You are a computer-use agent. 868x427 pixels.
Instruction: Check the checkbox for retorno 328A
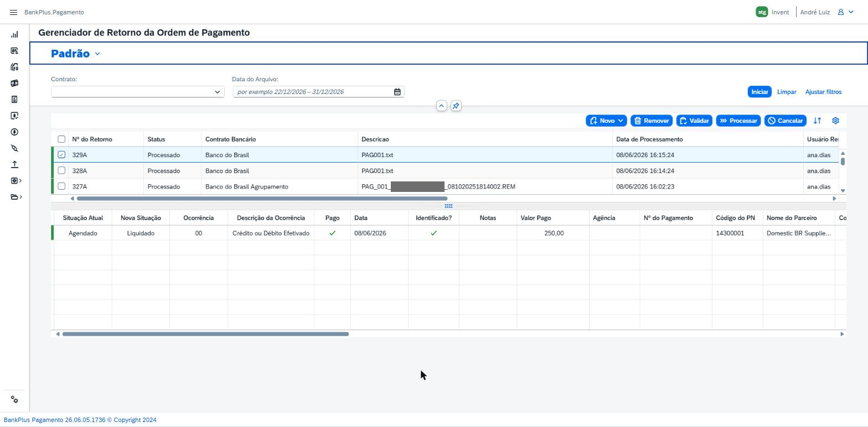coord(61,170)
